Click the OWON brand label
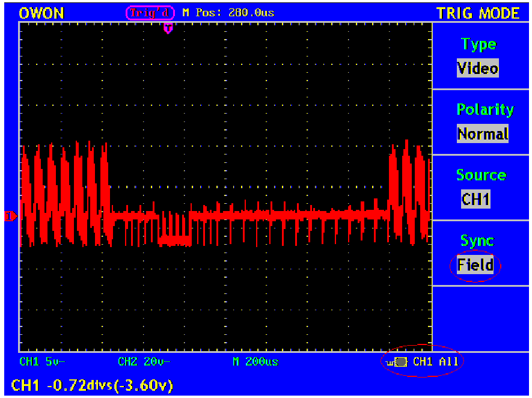This screenshot has width=532, height=398. point(41,13)
